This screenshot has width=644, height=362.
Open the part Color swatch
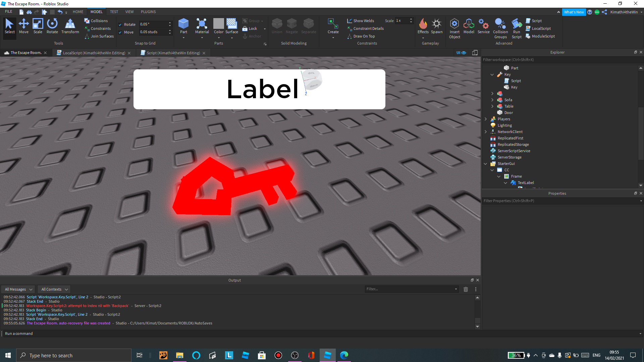click(x=218, y=24)
